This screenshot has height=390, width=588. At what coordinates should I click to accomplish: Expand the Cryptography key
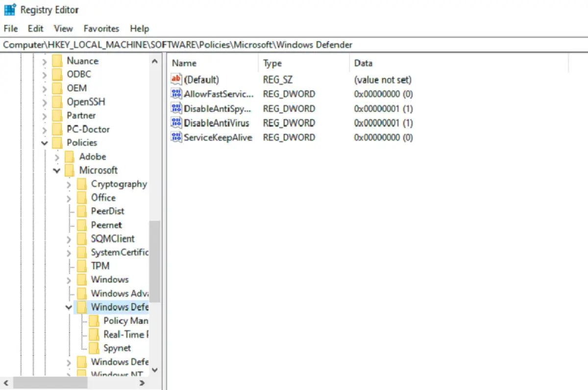pyautogui.click(x=69, y=184)
